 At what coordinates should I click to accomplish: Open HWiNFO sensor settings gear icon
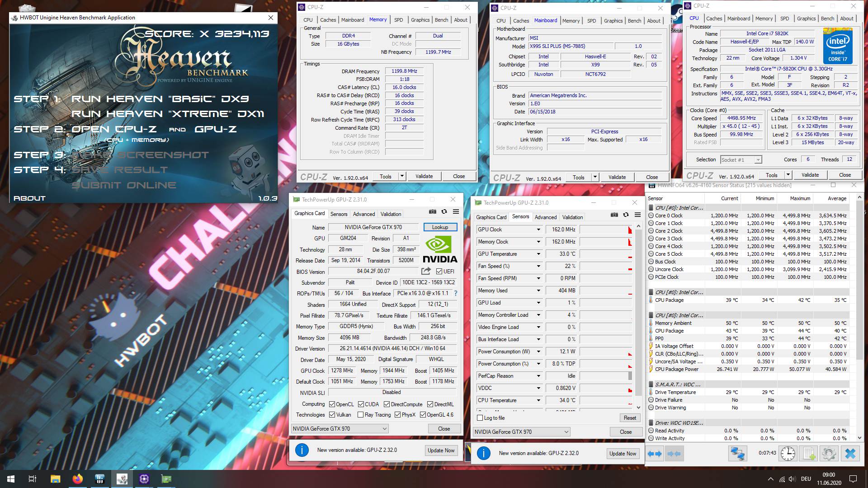click(x=829, y=453)
